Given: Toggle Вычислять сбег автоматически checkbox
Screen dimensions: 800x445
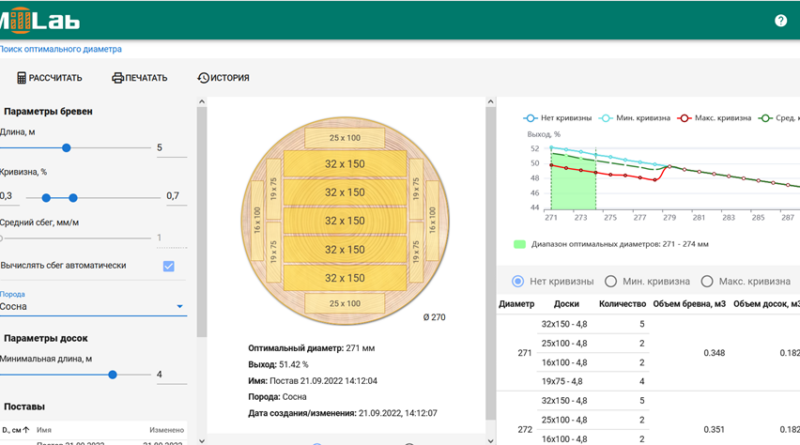Looking at the screenshot, I should coord(168,266).
